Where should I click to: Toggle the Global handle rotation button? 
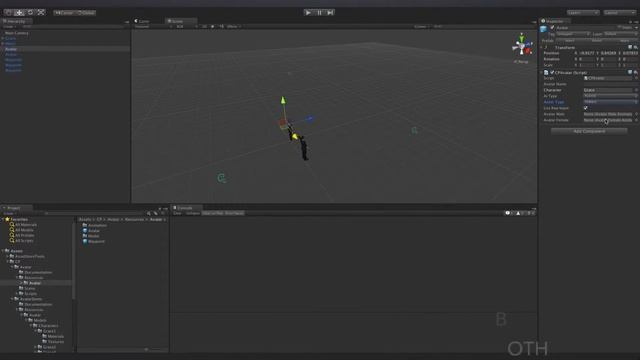(86, 13)
